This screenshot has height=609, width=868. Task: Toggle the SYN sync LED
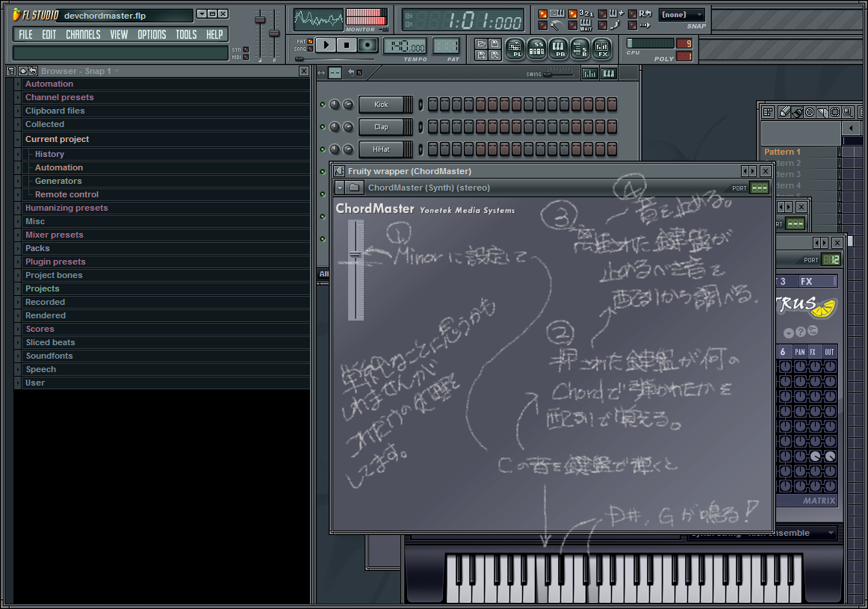click(246, 49)
